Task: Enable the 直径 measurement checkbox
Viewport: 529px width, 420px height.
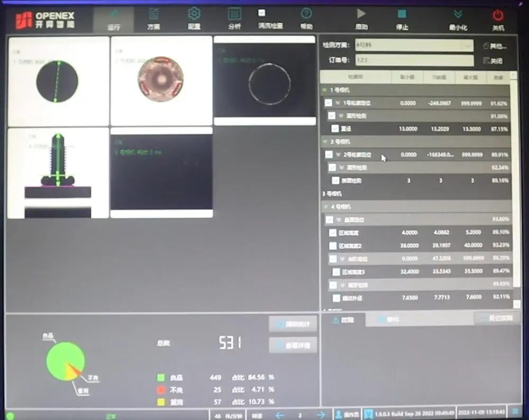Action: click(335, 129)
